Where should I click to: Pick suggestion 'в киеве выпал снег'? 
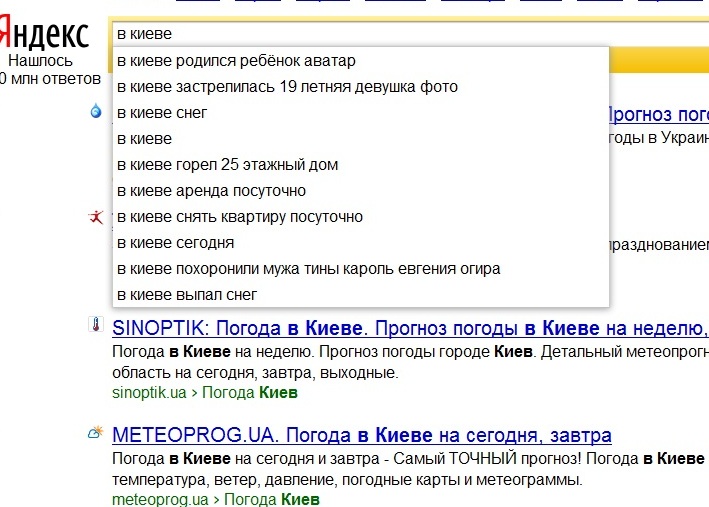click(x=361, y=295)
